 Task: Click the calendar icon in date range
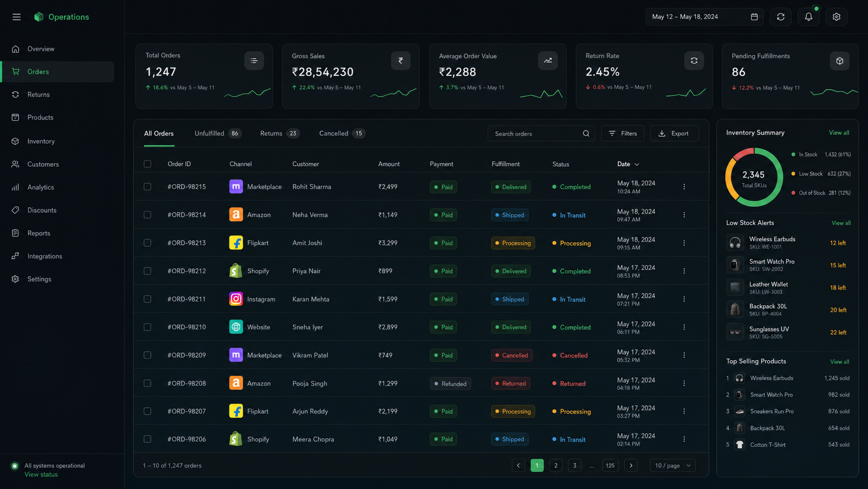pos(754,17)
